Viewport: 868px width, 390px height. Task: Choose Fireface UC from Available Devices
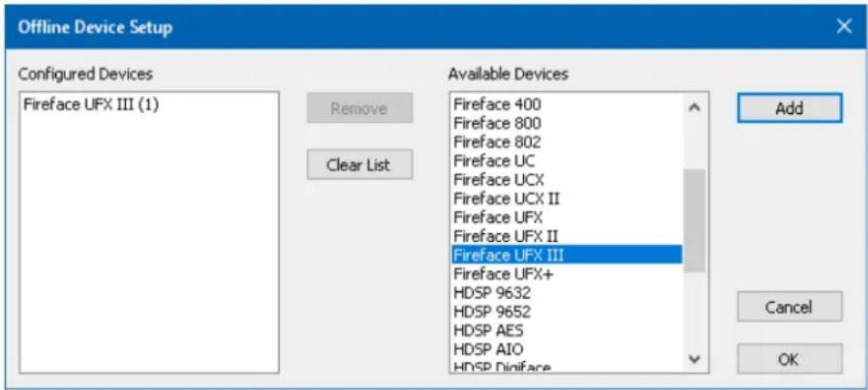[x=567, y=161]
